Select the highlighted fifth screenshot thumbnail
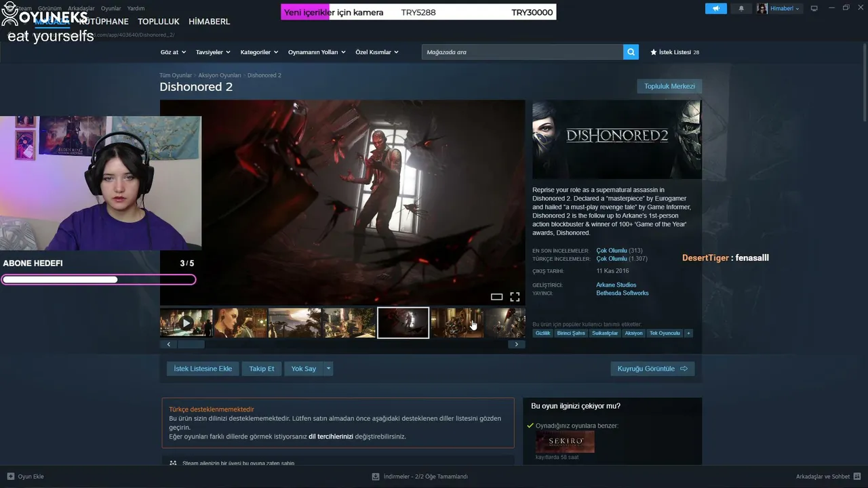 (x=403, y=323)
